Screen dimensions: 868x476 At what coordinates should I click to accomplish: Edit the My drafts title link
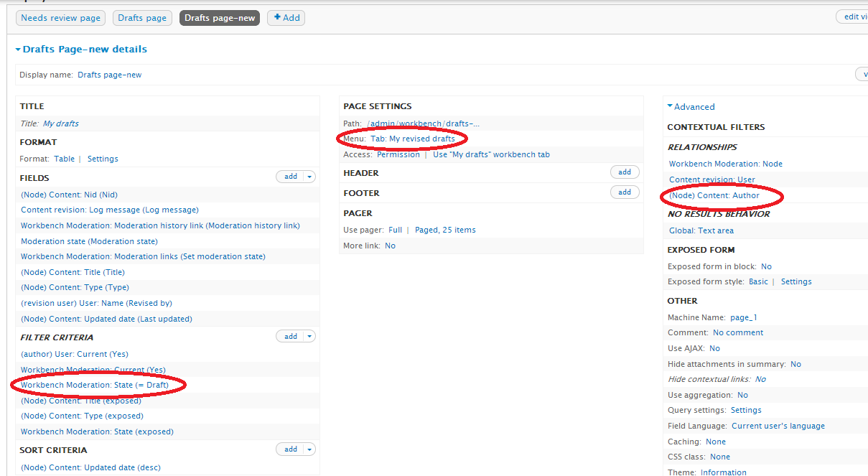(61, 123)
